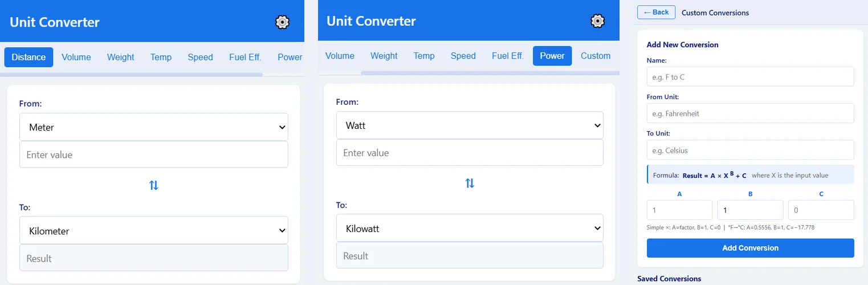Open the Kilometer to-unit dropdown
Viewport: 868px width, 285px height.
154,231
